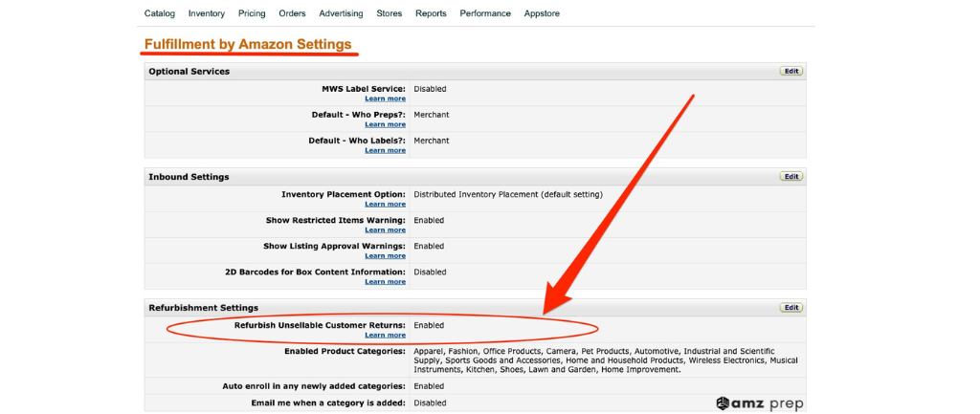Screen dimensions: 980x414
Task: Learn more about MWS Label Service
Action: pos(385,98)
